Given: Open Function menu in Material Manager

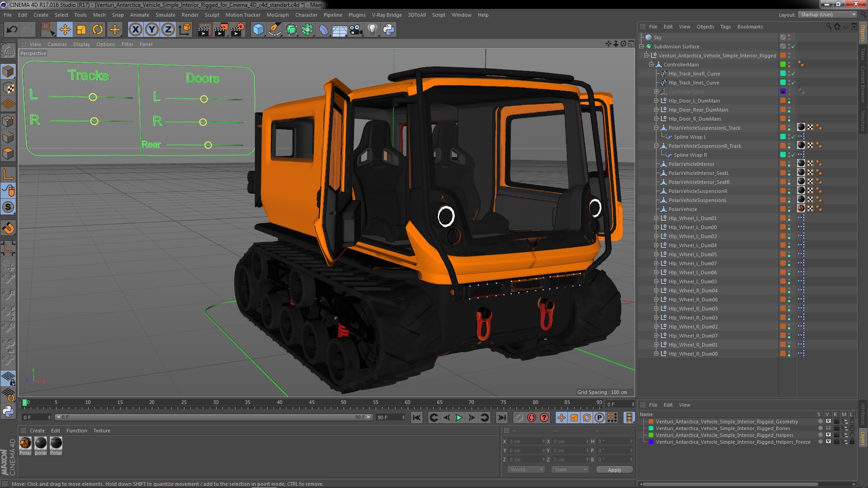Looking at the screenshot, I should [77, 431].
